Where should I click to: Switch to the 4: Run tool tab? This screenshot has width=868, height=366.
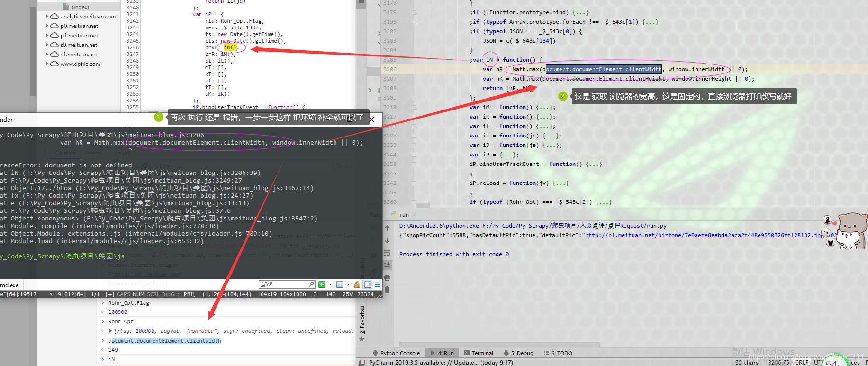click(442, 353)
